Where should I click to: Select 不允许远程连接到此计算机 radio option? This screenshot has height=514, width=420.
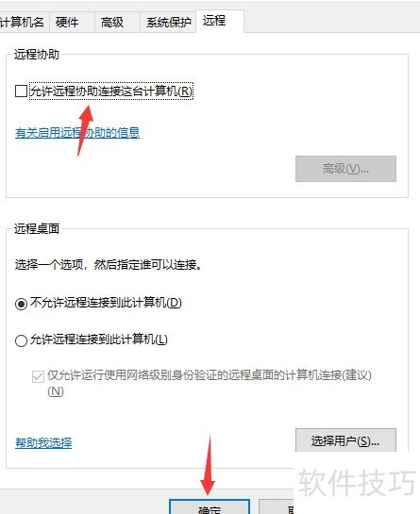tap(21, 304)
